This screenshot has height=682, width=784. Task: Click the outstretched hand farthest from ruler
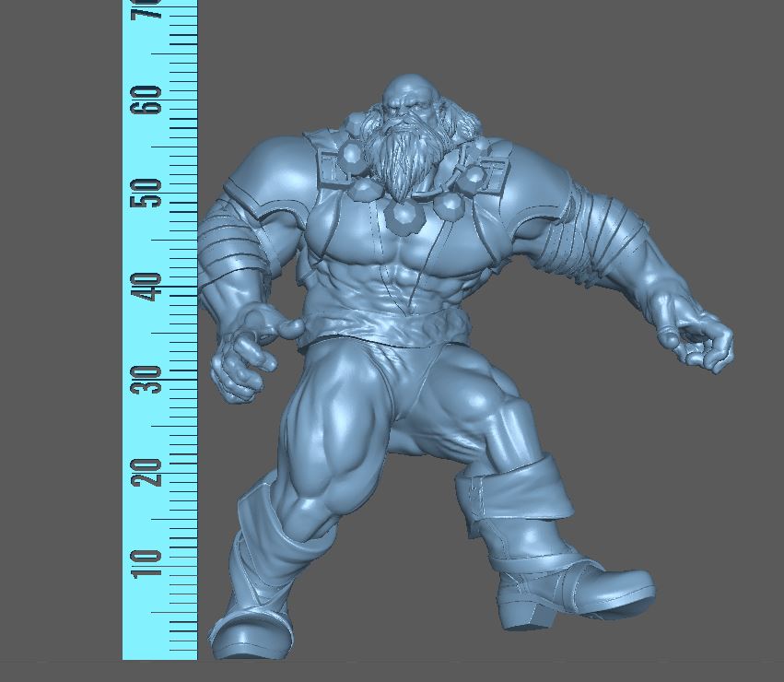pyautogui.click(x=698, y=339)
